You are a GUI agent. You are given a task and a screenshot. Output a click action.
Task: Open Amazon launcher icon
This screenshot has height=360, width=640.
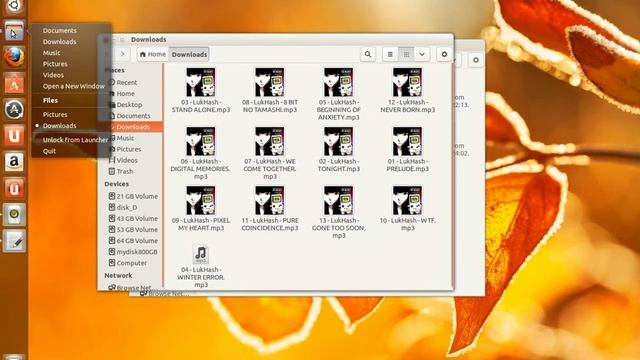(14, 162)
